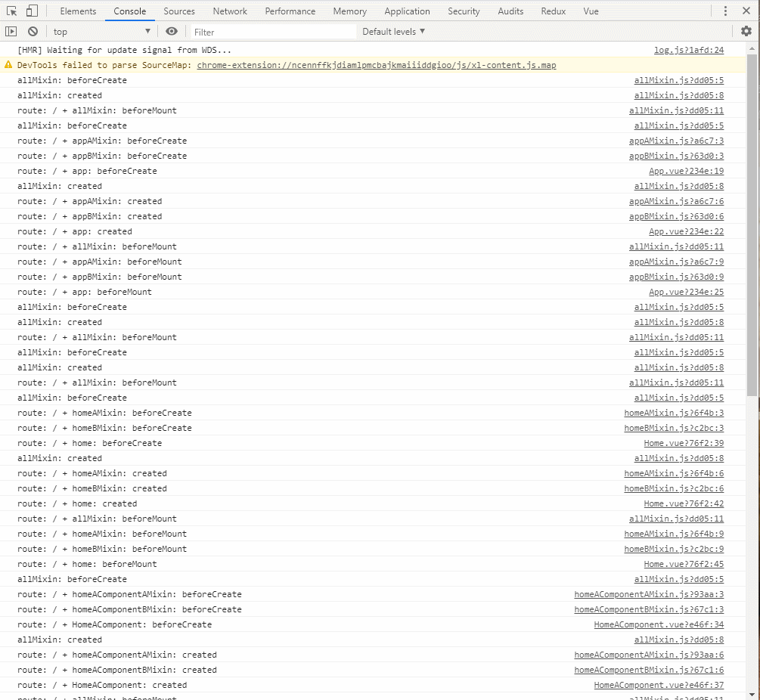Open the App.vue?234e:25 source link
This screenshot has height=700, width=760.
[x=687, y=292]
